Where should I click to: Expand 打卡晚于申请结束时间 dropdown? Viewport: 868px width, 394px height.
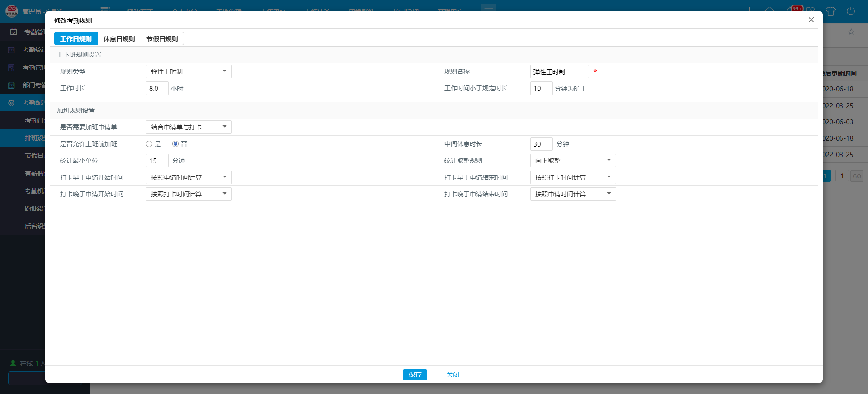[x=573, y=194]
